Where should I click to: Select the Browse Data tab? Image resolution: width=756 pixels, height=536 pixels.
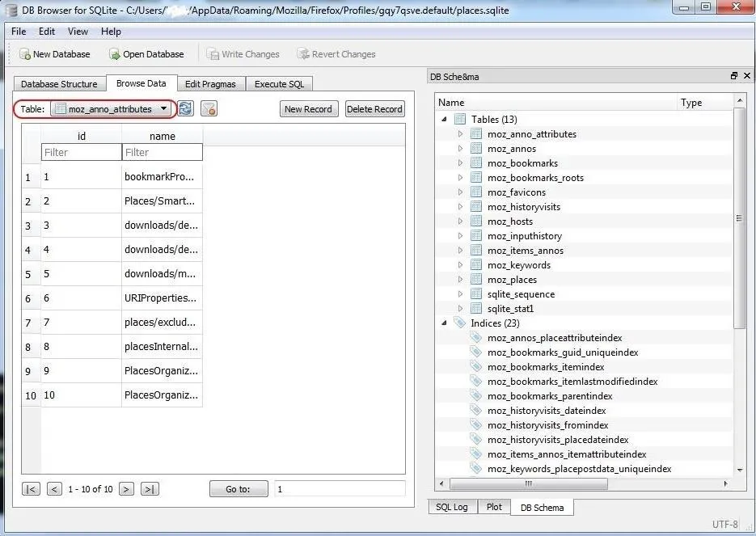point(141,83)
